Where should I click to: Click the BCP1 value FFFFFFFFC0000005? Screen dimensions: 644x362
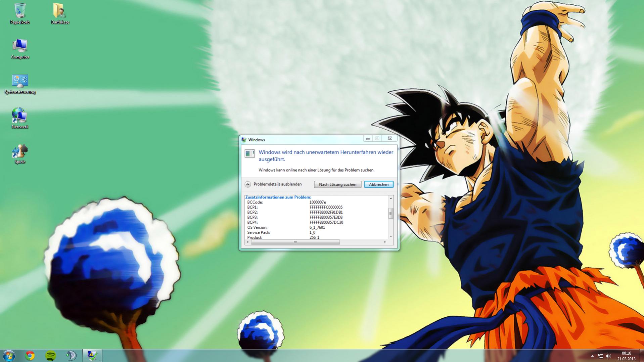tap(326, 207)
